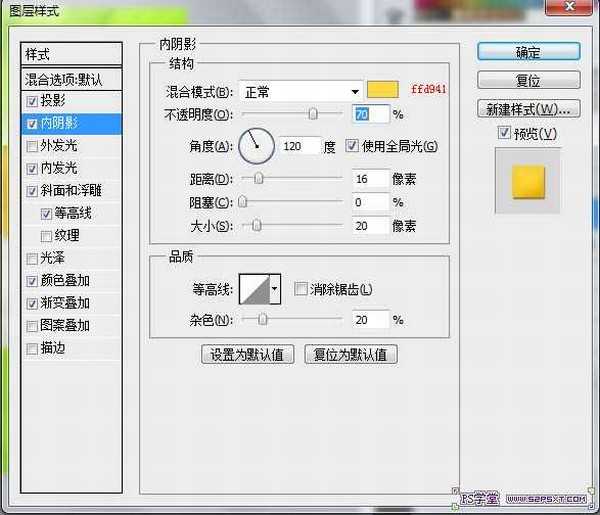Click 复位为默认值 reset to default button

351,355
